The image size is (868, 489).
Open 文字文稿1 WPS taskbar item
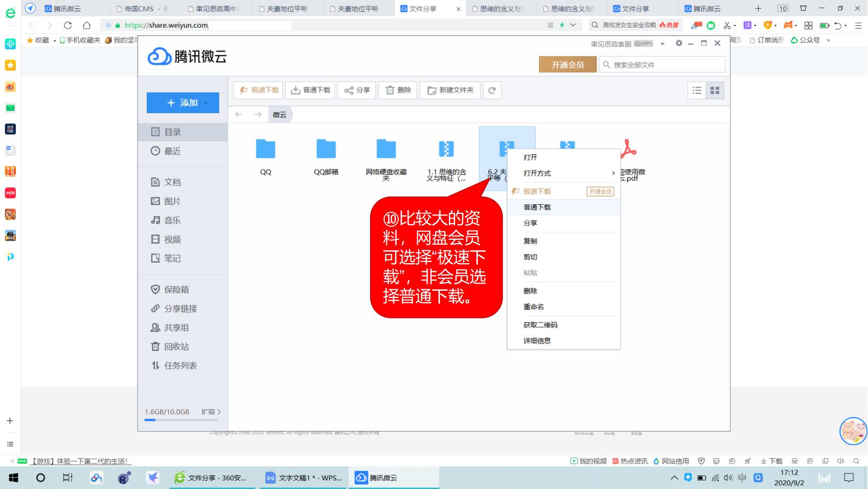coord(304,478)
